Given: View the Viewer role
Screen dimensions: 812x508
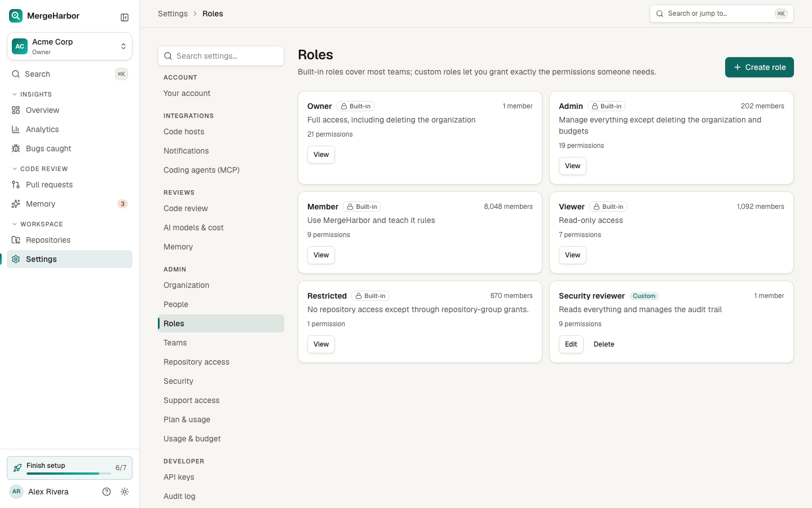Looking at the screenshot, I should [x=572, y=255].
